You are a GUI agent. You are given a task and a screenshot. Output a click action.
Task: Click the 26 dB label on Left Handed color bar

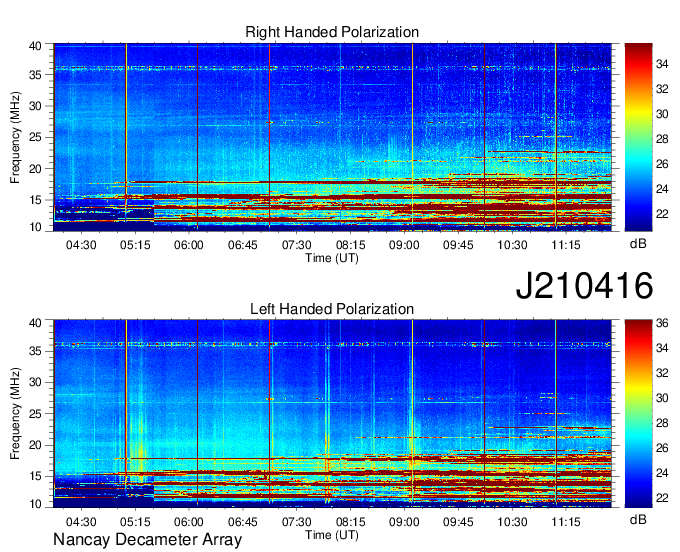click(x=662, y=448)
